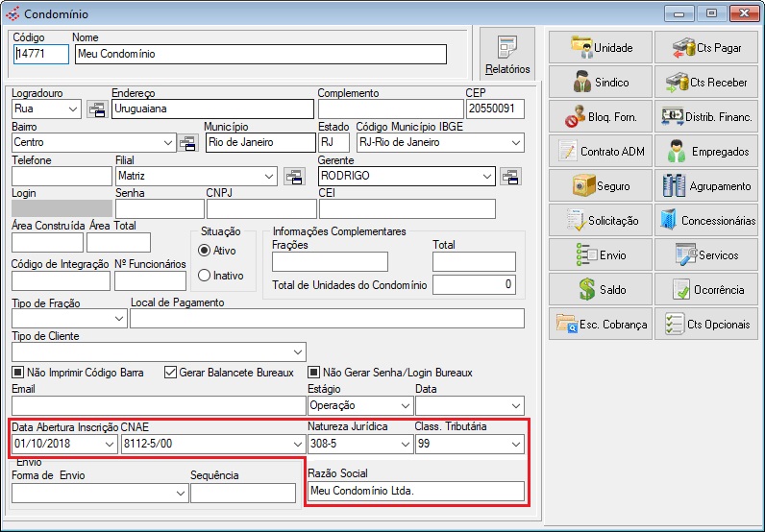The height and width of the screenshot is (532, 765).
Task: Check Não Imprimir Código Barra
Action: click(x=17, y=373)
